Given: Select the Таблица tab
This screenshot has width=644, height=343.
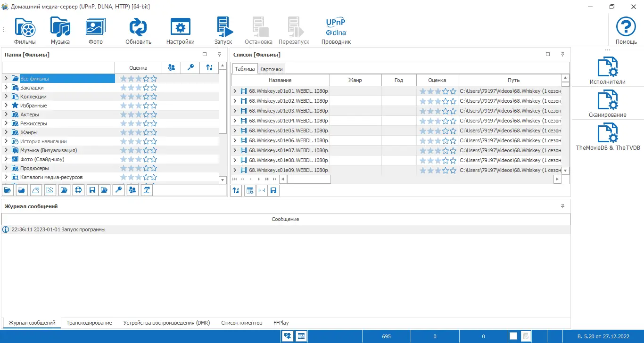Looking at the screenshot, I should (x=245, y=69).
